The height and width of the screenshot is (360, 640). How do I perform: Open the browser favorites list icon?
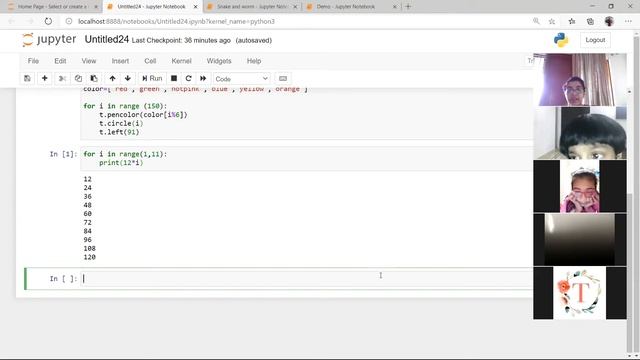tap(572, 21)
